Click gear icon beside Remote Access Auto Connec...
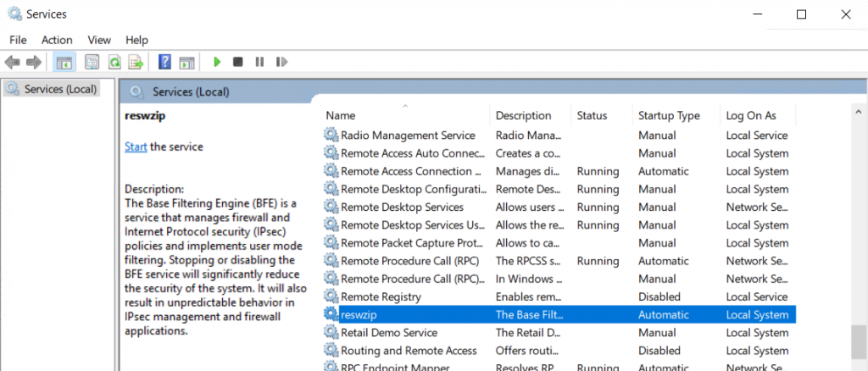This screenshot has height=371, width=868. click(x=331, y=152)
